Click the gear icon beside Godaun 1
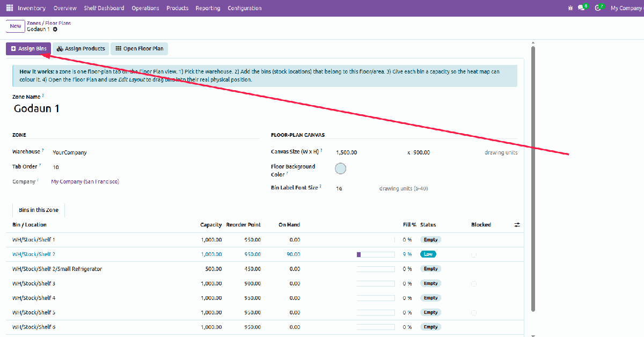 (55, 29)
